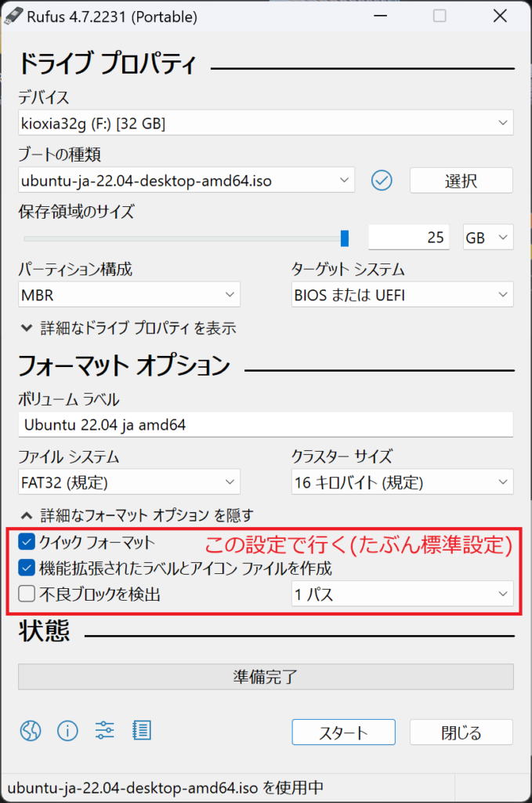Collapse the advanced format options section
532x803 pixels.
pyautogui.click(x=137, y=515)
